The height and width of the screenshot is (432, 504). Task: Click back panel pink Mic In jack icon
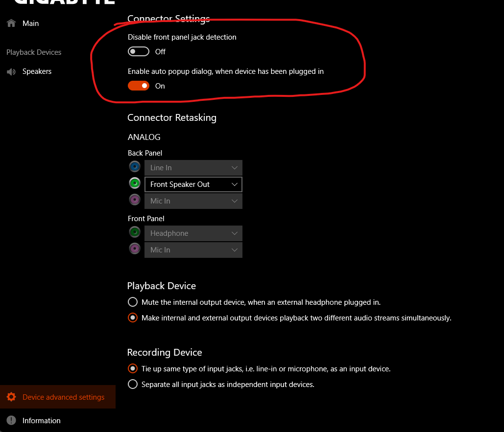pyautogui.click(x=135, y=200)
